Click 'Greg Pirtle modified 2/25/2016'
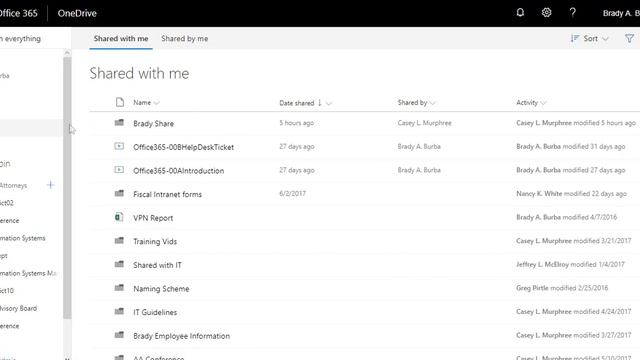Image resolution: width=640 pixels, height=360 pixels. (562, 288)
